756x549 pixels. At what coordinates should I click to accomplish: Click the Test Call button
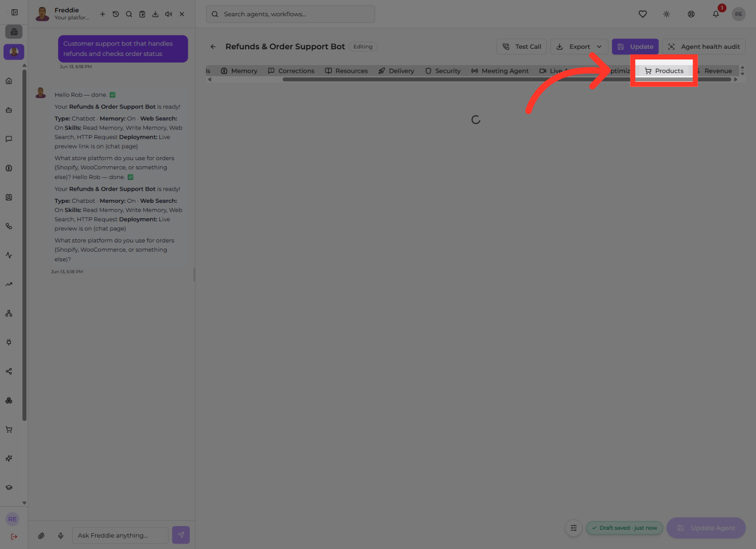(x=521, y=47)
